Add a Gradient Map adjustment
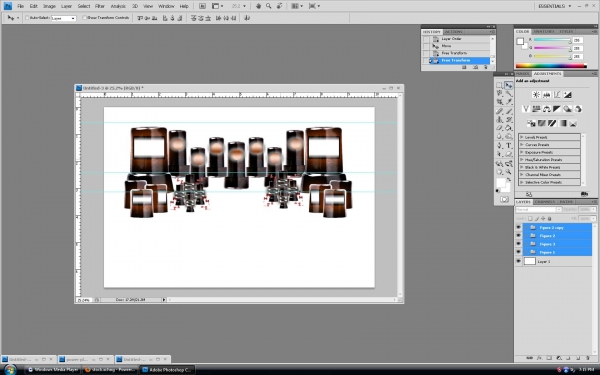600x375 pixels. coord(562,123)
